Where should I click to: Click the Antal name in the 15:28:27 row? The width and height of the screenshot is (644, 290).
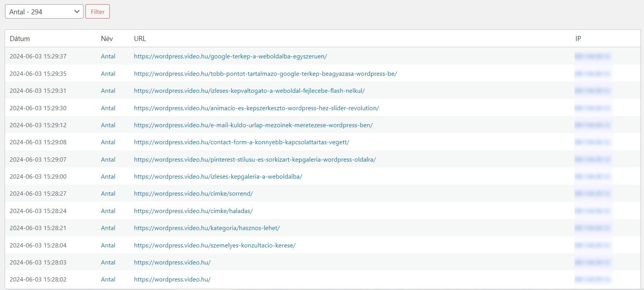coord(108,194)
